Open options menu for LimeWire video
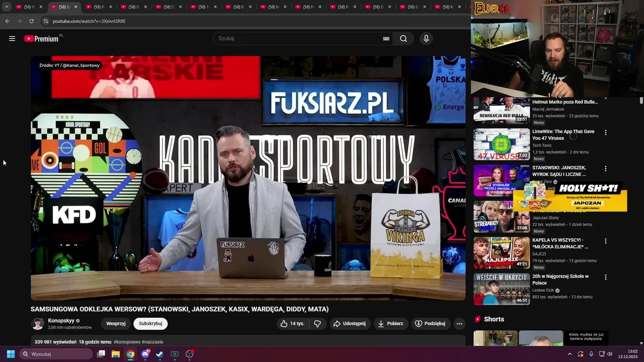Image resolution: width=644 pixels, height=362 pixels. 605,132
